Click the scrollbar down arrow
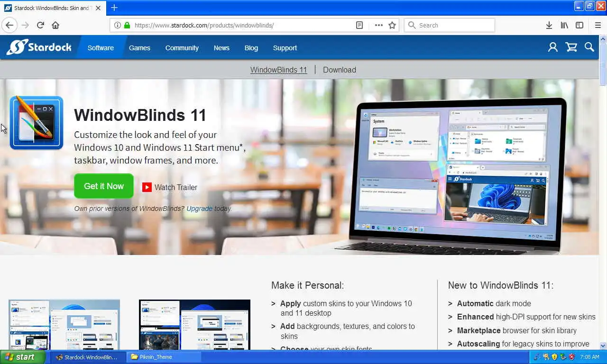 tap(603, 346)
